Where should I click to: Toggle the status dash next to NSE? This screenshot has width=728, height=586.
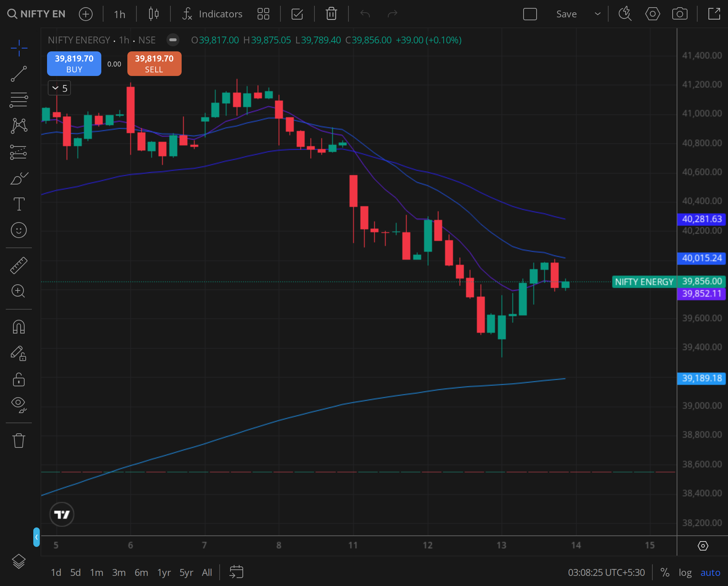pyautogui.click(x=173, y=40)
